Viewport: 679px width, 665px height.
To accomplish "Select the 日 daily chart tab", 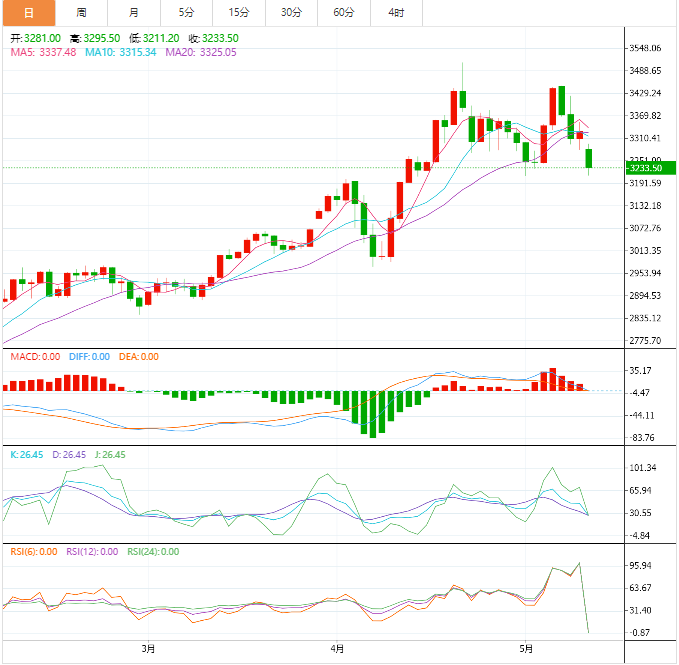I will (27, 13).
